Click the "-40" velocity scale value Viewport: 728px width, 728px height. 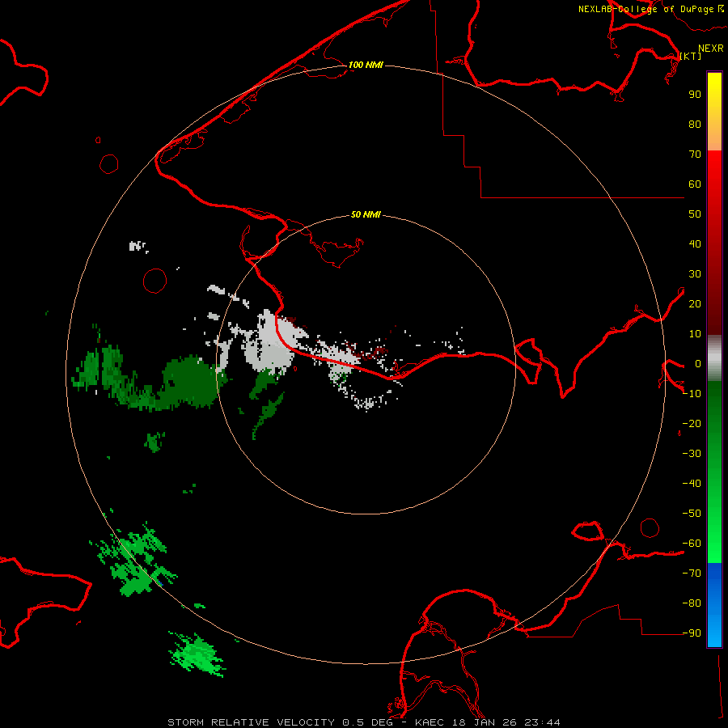692,484
